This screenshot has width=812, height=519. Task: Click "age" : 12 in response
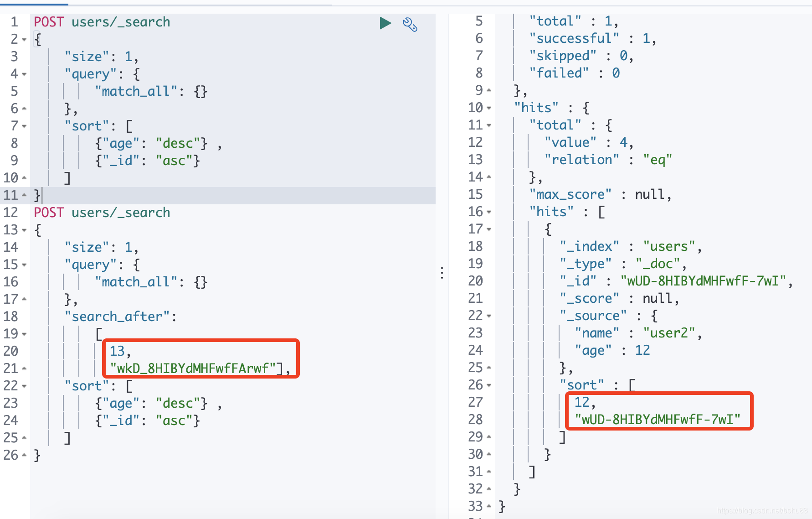pos(612,350)
